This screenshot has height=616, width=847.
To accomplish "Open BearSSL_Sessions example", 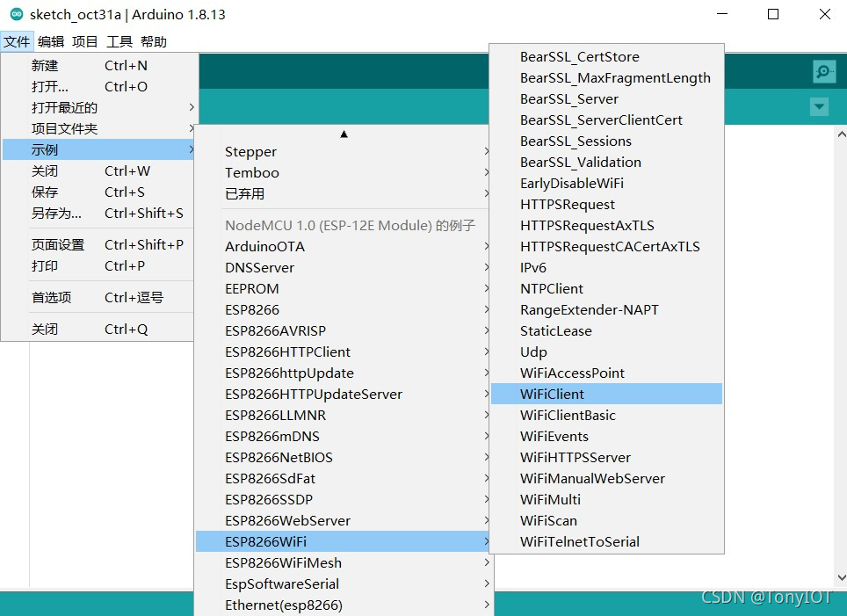I will [606, 141].
